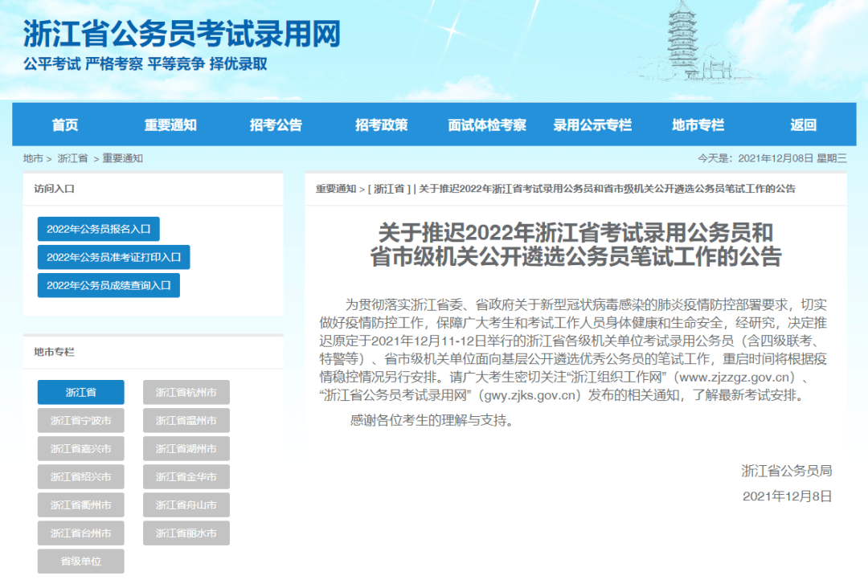
Task: Click the article date 2021年12月8日
Action: 787,496
